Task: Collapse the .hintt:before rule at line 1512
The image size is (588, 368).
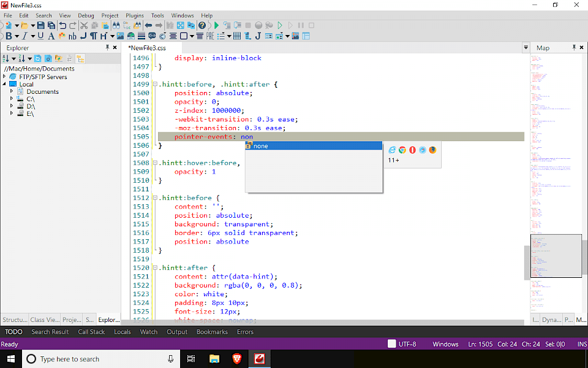Action: (x=154, y=198)
